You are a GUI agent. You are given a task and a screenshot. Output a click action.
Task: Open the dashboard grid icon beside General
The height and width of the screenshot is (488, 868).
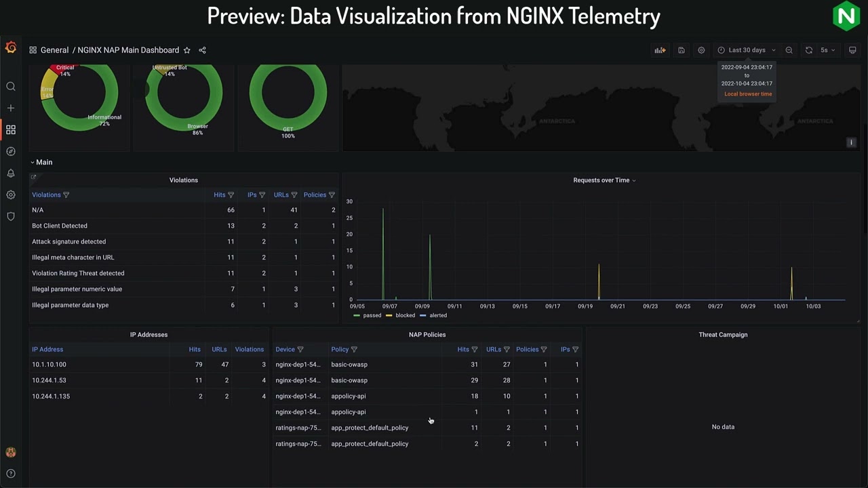[33, 50]
